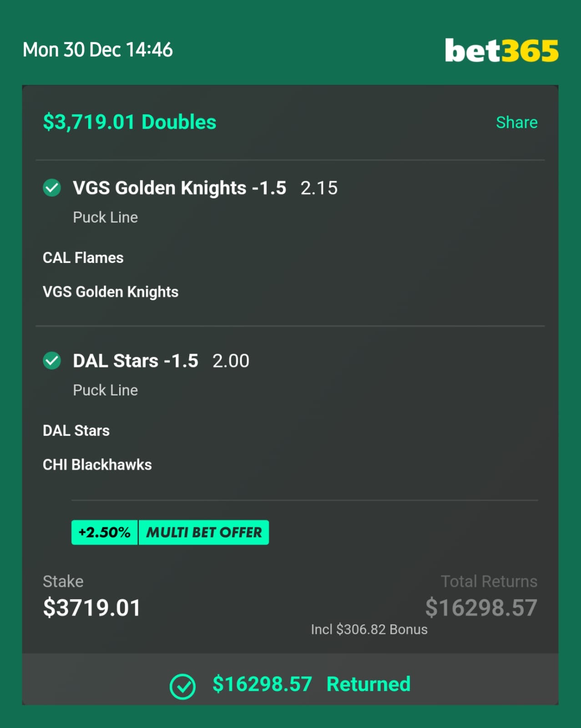Tap the Share link
Screen dimensions: 581x728
(x=516, y=122)
